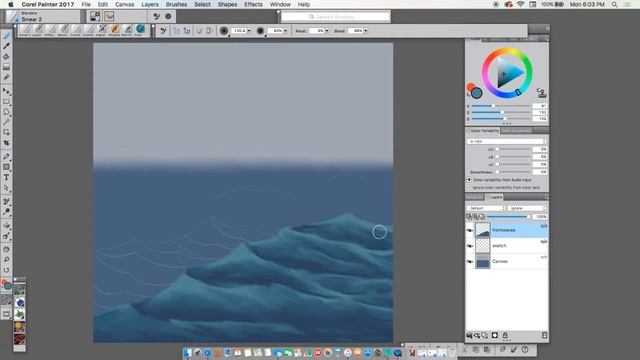Open the opacity percentage dropdown arrow

pyautogui.click(x=285, y=31)
